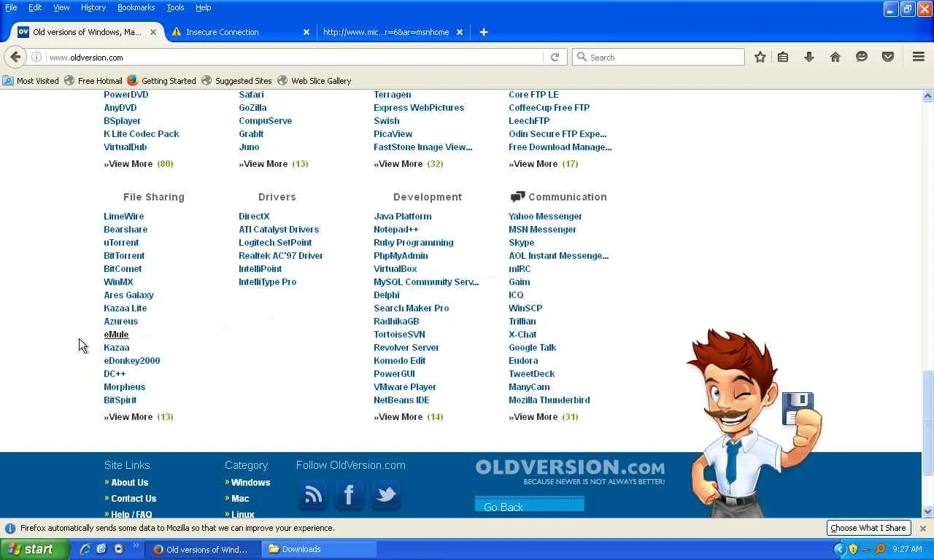Open the Free Hotmail bookmark
Screen dimensions: 934x560
93,81
